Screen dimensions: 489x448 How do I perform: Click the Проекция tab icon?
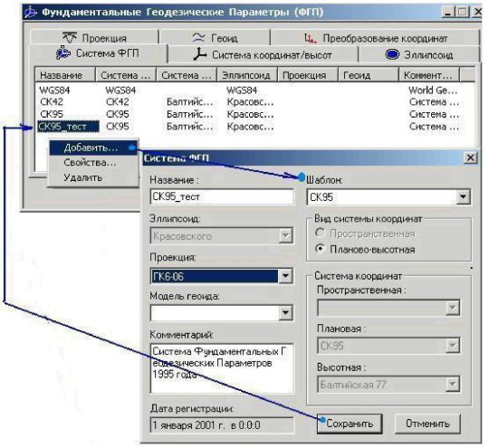click(70, 37)
